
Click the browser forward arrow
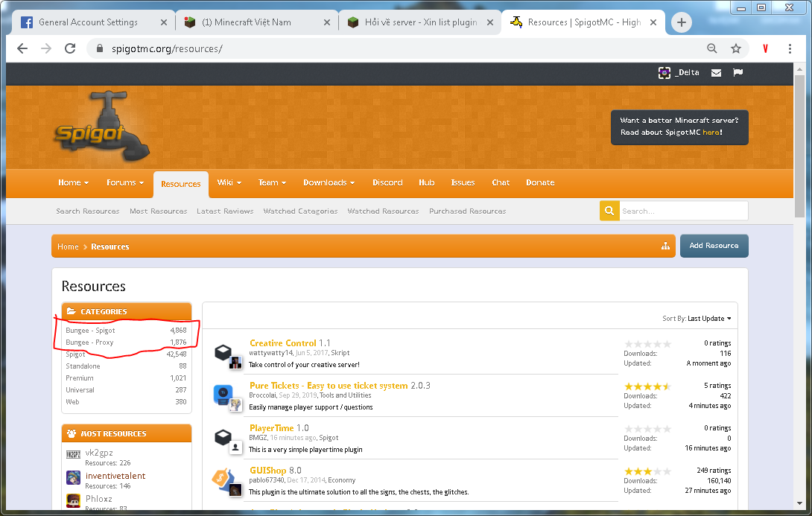click(46, 48)
